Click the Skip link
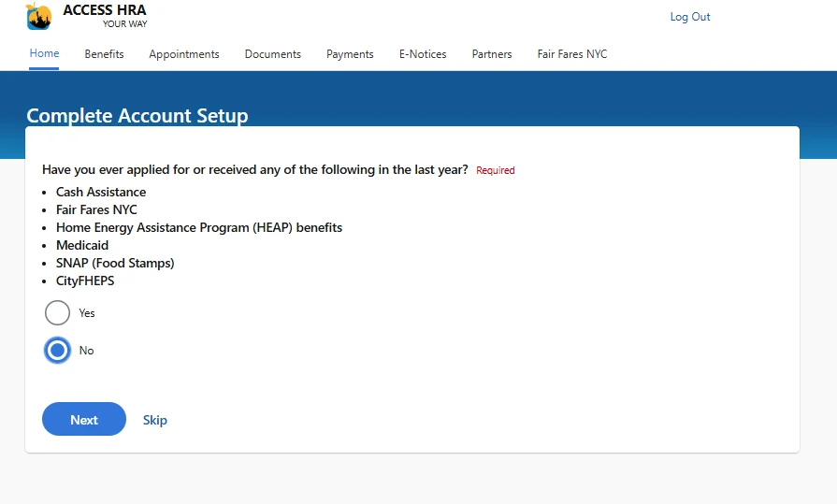This screenshot has width=837, height=504. pos(155,420)
